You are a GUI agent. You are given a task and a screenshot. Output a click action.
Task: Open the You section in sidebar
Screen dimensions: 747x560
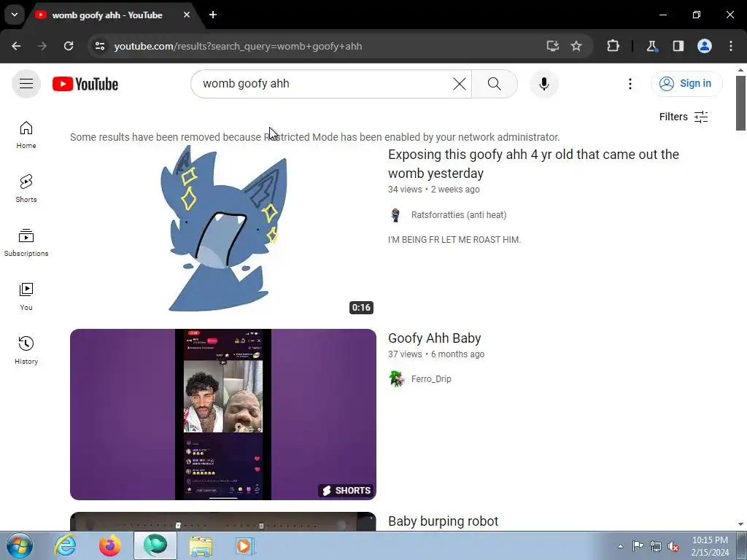pyautogui.click(x=26, y=296)
